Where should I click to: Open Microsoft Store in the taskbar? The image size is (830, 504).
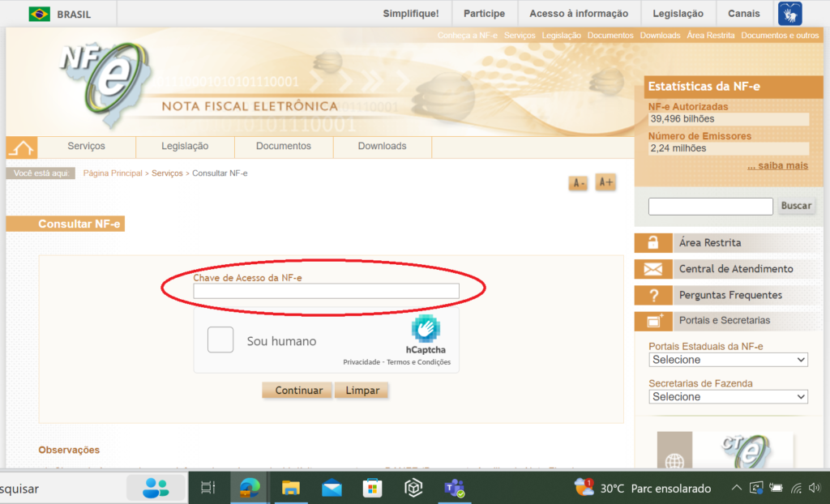click(372, 488)
